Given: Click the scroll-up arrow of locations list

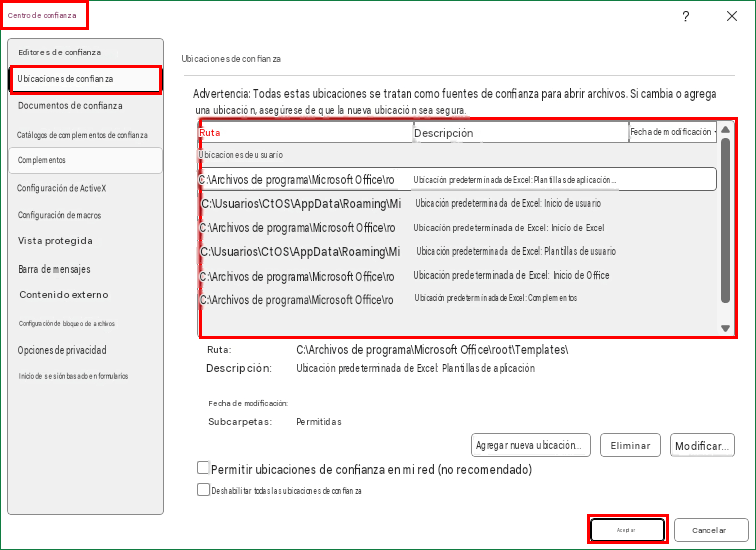Looking at the screenshot, I should pyautogui.click(x=726, y=130).
